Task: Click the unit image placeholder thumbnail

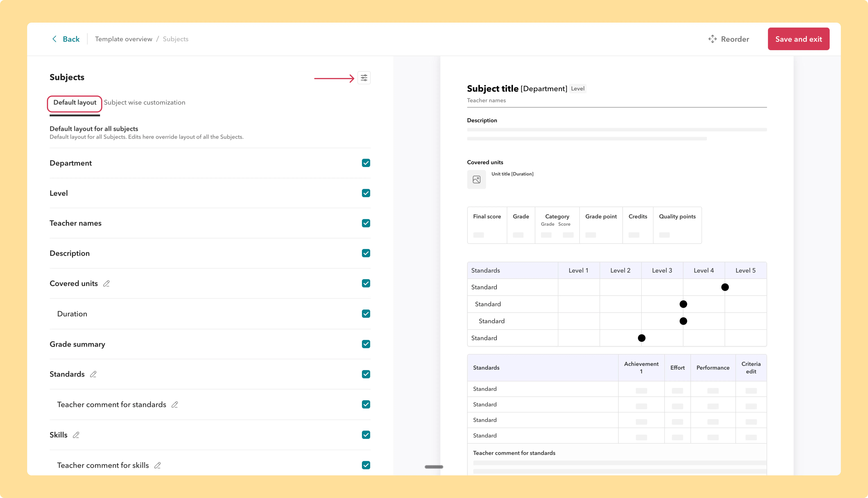Action: [x=476, y=180]
